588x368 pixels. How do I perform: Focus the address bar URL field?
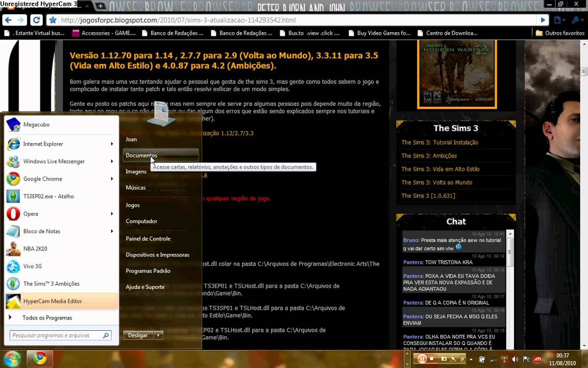click(x=298, y=20)
